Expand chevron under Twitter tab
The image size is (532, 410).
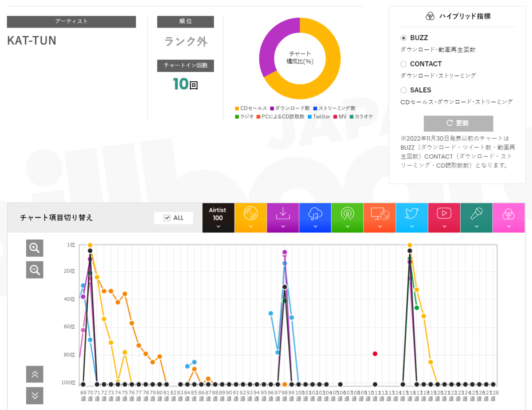click(412, 226)
